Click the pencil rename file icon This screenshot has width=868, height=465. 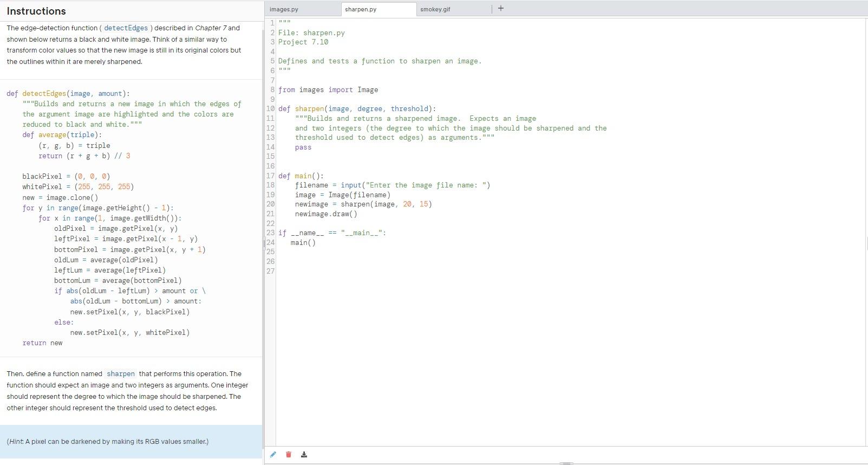pos(273,455)
